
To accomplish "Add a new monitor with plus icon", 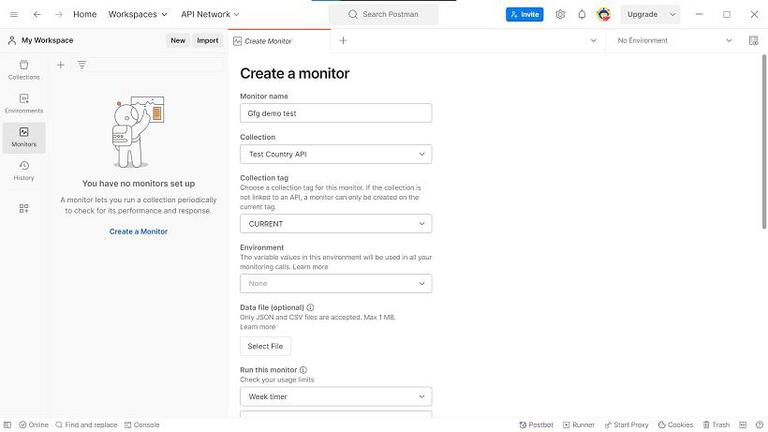I will [x=61, y=65].
